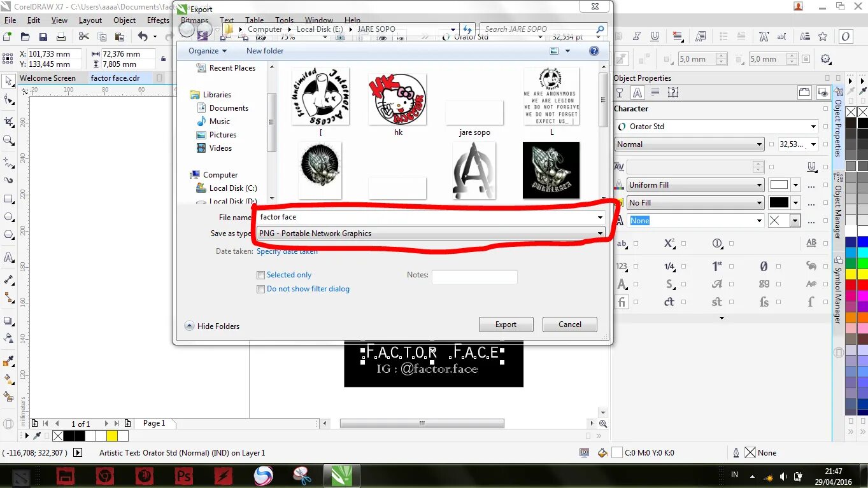Open the Layout menu
The height and width of the screenshot is (488, 868).
point(90,20)
